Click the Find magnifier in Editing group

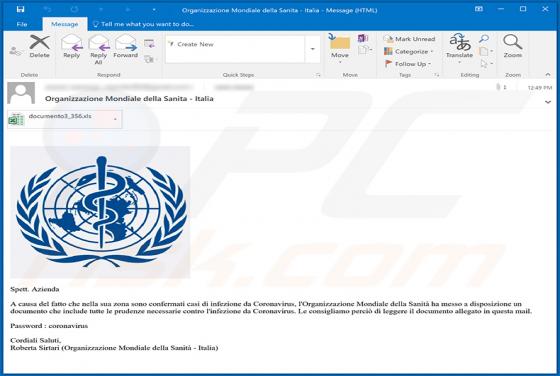[x=484, y=38]
